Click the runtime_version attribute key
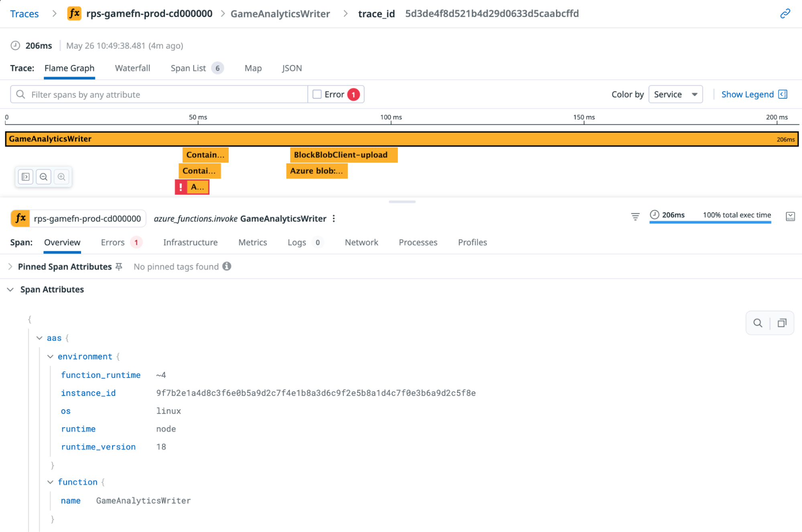802x532 pixels. pyautogui.click(x=98, y=447)
